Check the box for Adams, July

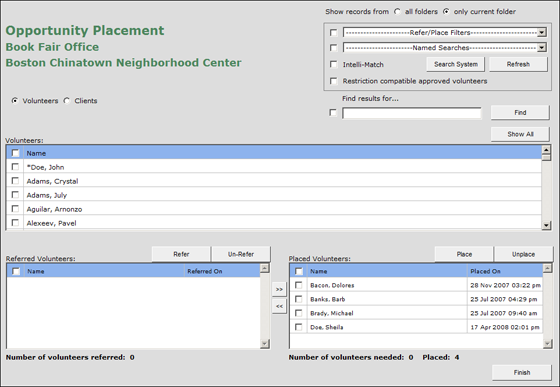click(15, 195)
